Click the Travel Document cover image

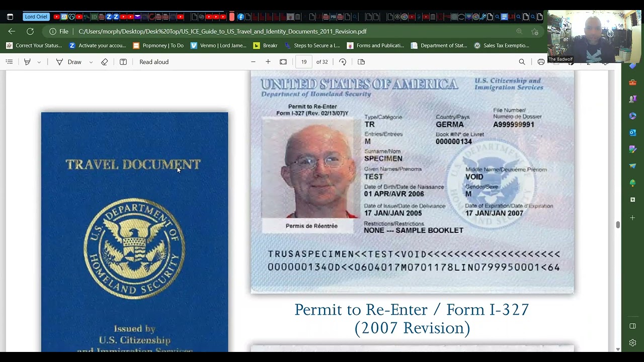point(134,232)
